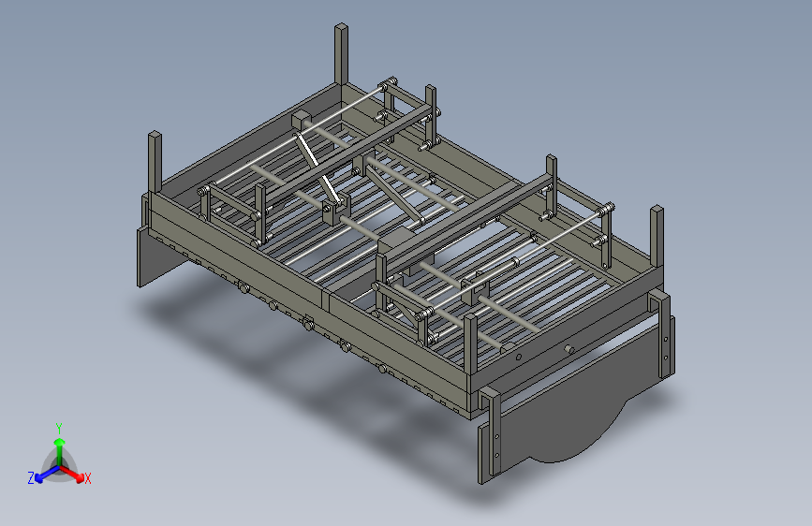This screenshot has width=812, height=526.
Task: Click the green Y axis of the triad
Action: 60,452
